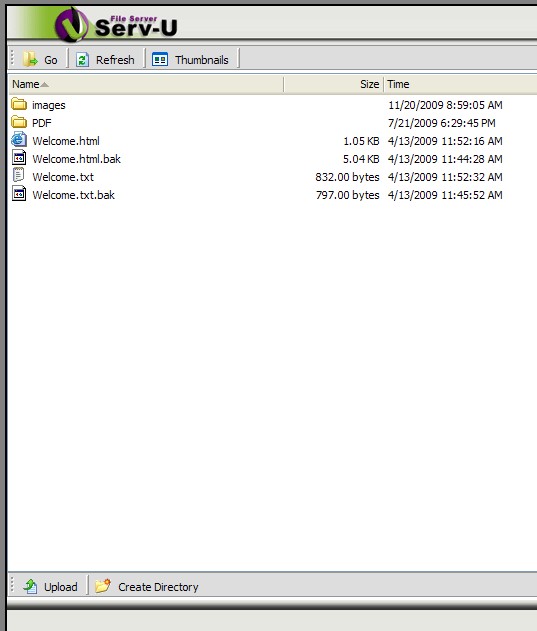Click the Refresh icon in toolbar
Screen dimensions: 537x631
click(83, 60)
